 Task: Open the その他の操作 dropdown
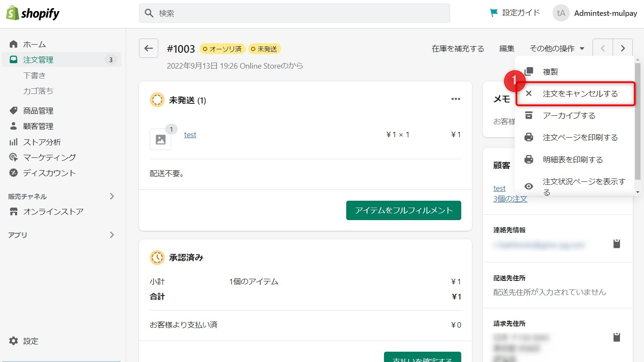tap(556, 48)
